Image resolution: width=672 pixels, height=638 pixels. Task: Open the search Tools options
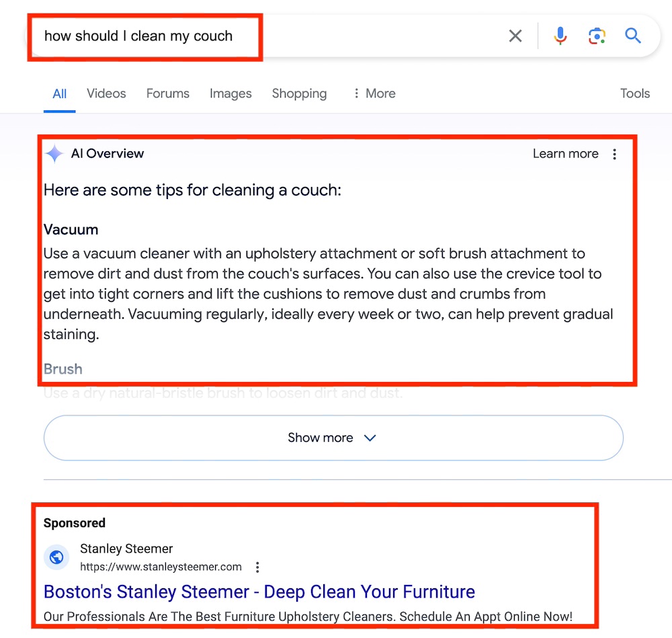coord(635,93)
